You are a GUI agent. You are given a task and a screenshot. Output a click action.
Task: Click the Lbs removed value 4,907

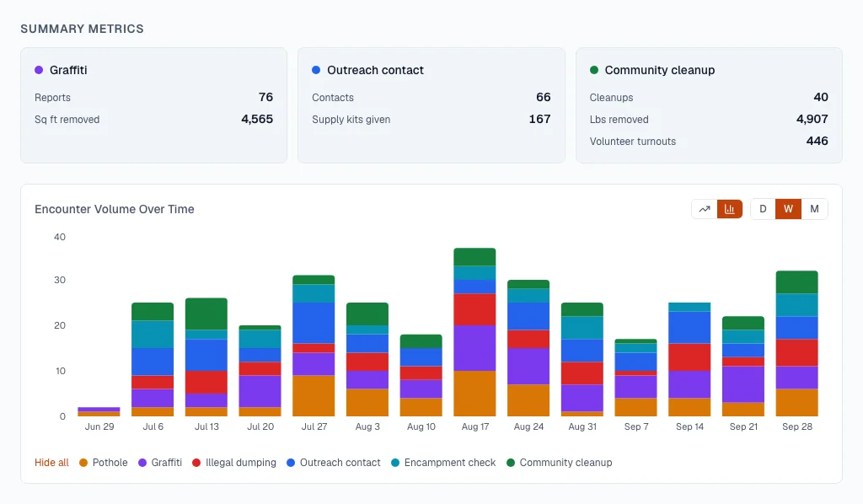(812, 120)
